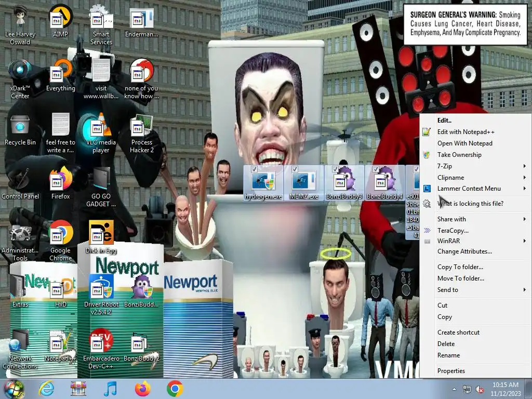
Task: Choose Copy To folder...
Action: tap(475, 267)
